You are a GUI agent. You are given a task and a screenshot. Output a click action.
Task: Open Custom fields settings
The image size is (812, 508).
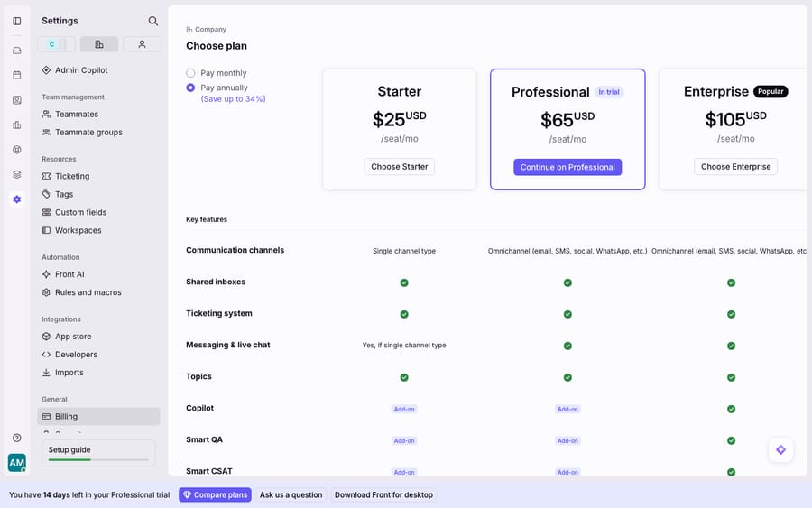tap(98, 212)
